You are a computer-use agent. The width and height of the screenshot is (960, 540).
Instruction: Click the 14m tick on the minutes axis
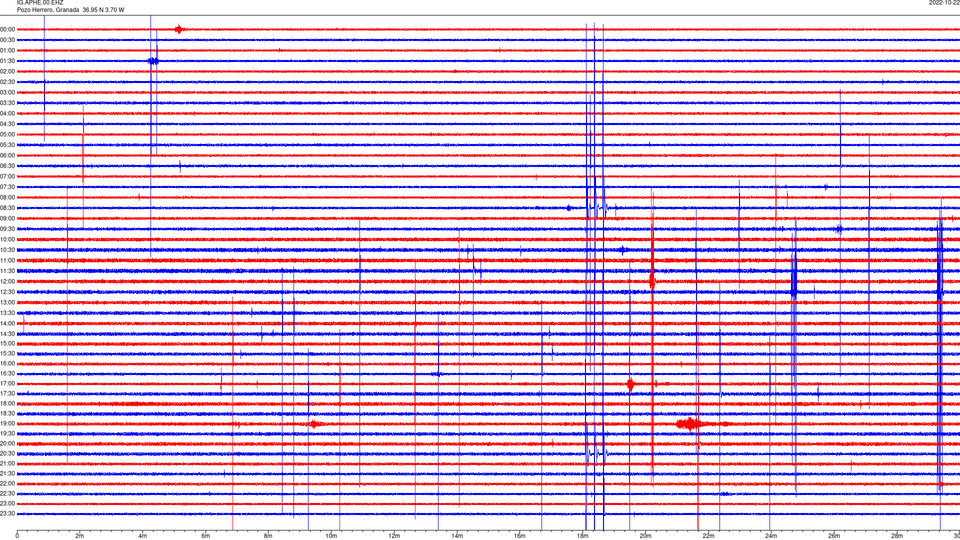(457, 536)
